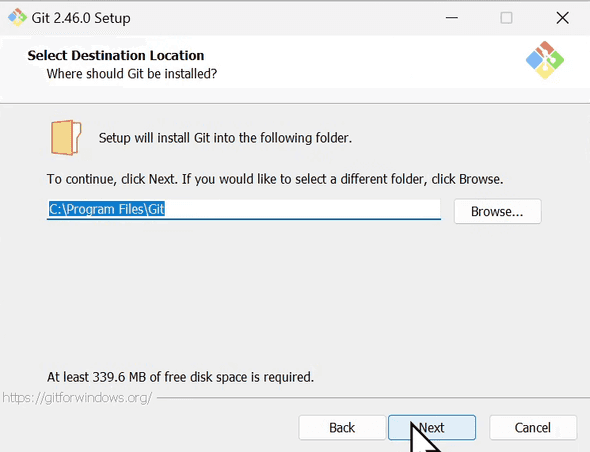
Task: Click the free disk space requirement text
Action: [180, 377]
